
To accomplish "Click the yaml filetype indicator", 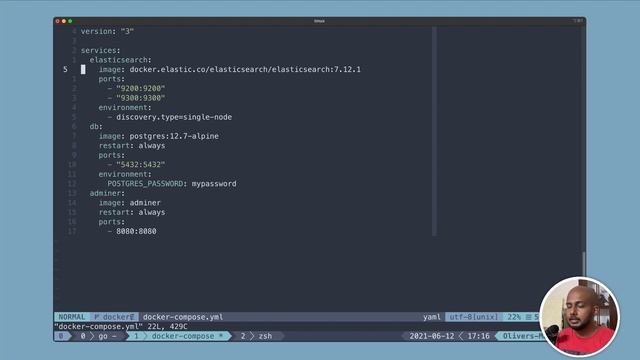I will pyautogui.click(x=432, y=317).
